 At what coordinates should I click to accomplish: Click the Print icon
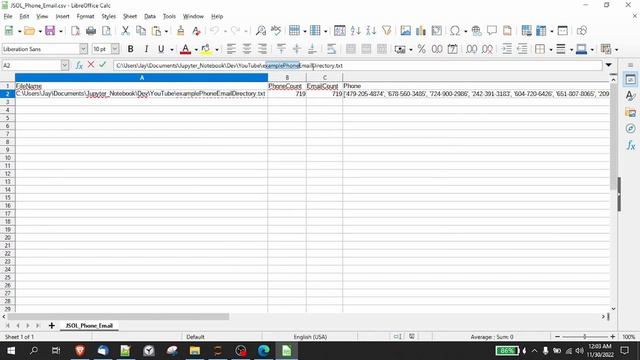coord(91,31)
